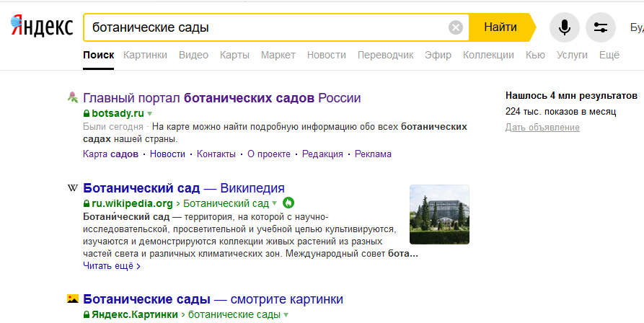
Task: Switch to the Карты tab
Action: [x=234, y=55]
